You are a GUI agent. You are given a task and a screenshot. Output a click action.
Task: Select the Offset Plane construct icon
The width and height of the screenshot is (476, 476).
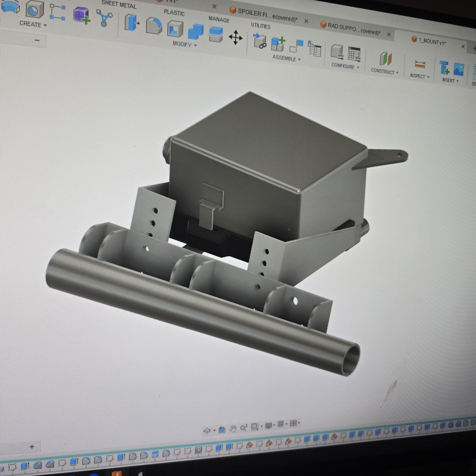pos(386,58)
